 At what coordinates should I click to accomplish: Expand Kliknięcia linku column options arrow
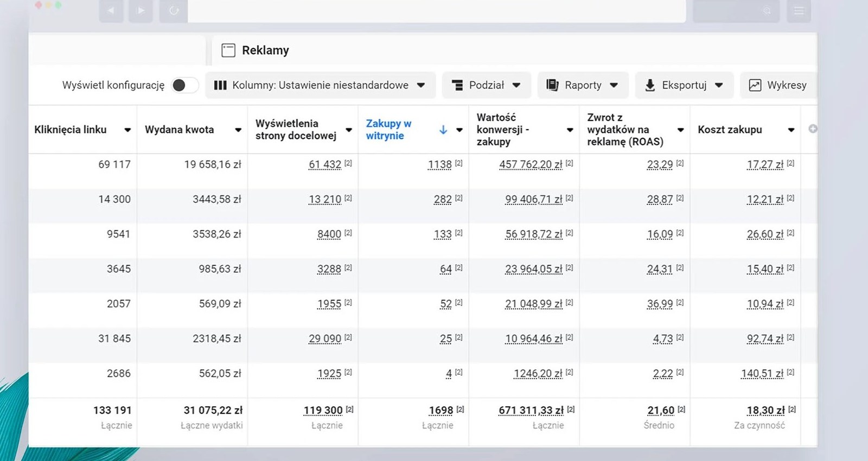point(127,130)
